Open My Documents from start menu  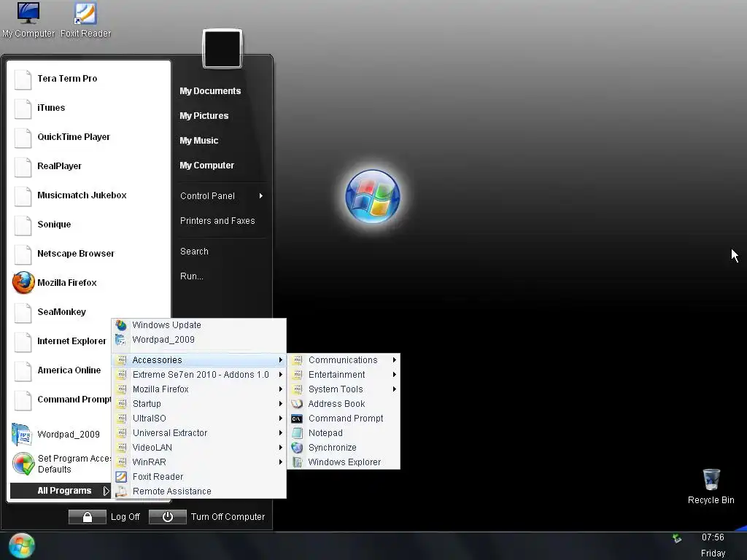pos(210,91)
